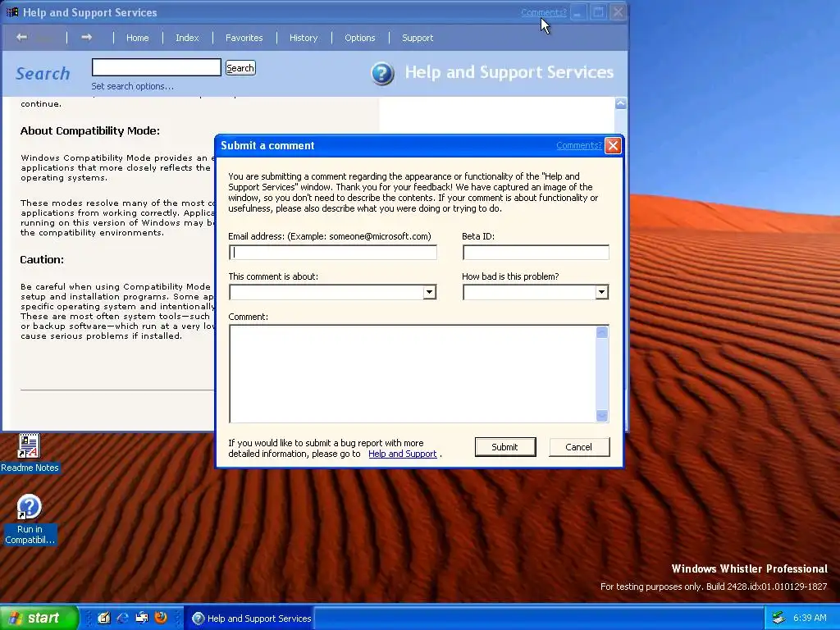Close the Submit a comment dialog
Image resolution: width=840 pixels, height=630 pixels.
[x=613, y=145]
